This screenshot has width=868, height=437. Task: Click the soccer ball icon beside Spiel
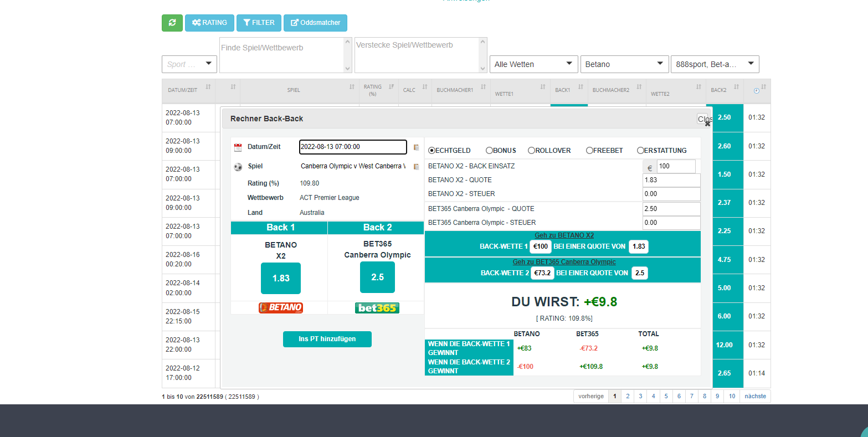pyautogui.click(x=238, y=167)
